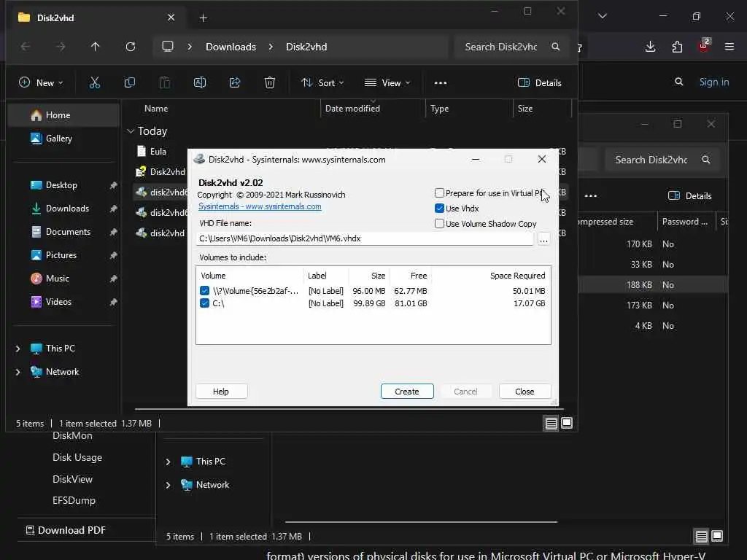Open the New dropdown in Explorer
This screenshot has width=747, height=560.
click(x=41, y=83)
